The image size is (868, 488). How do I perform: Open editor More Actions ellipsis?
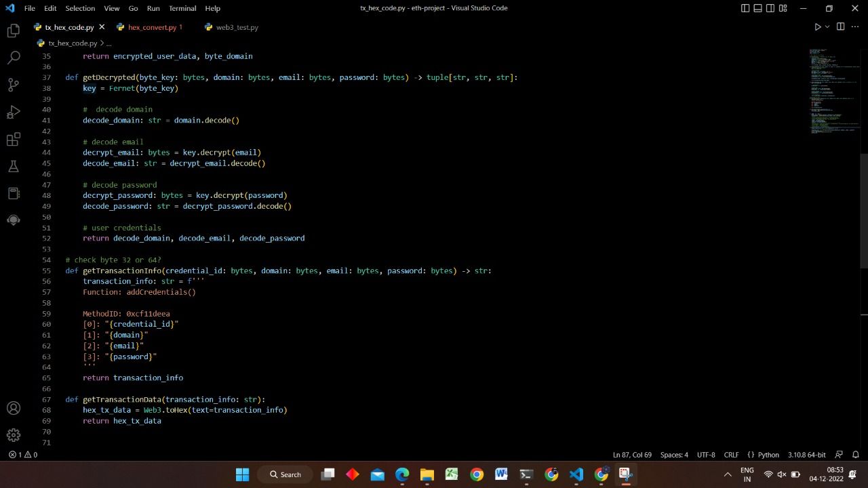854,27
